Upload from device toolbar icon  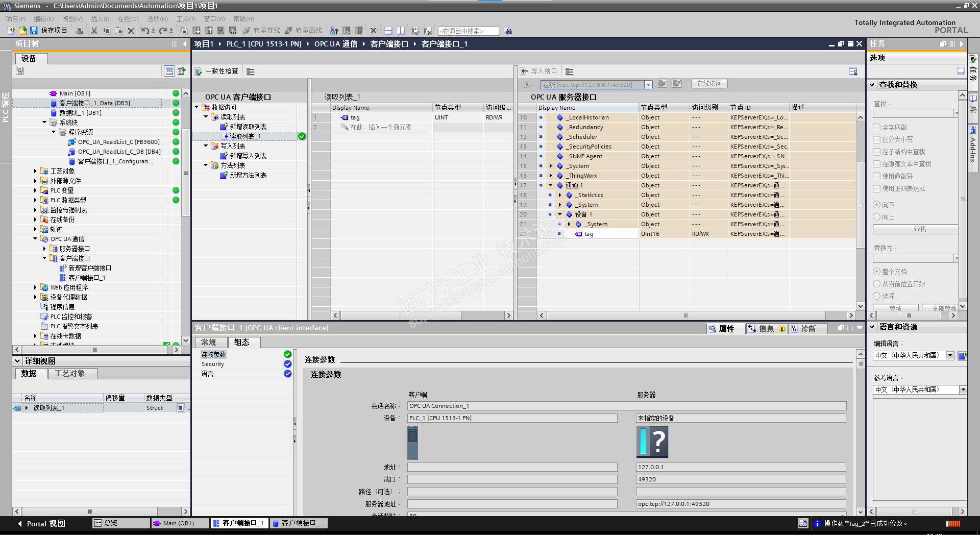tap(209, 31)
